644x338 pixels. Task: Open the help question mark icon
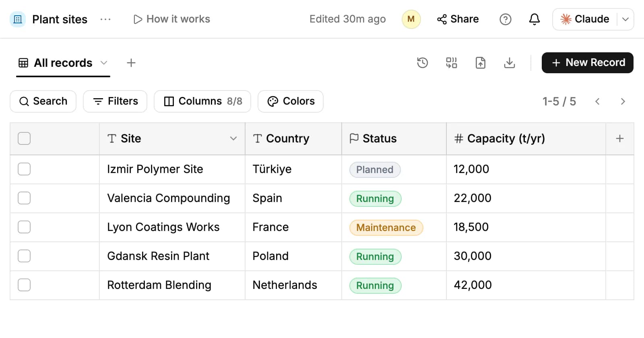[505, 19]
